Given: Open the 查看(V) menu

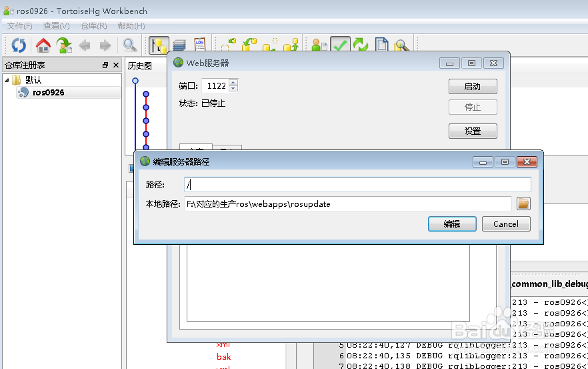Looking at the screenshot, I should (56, 26).
